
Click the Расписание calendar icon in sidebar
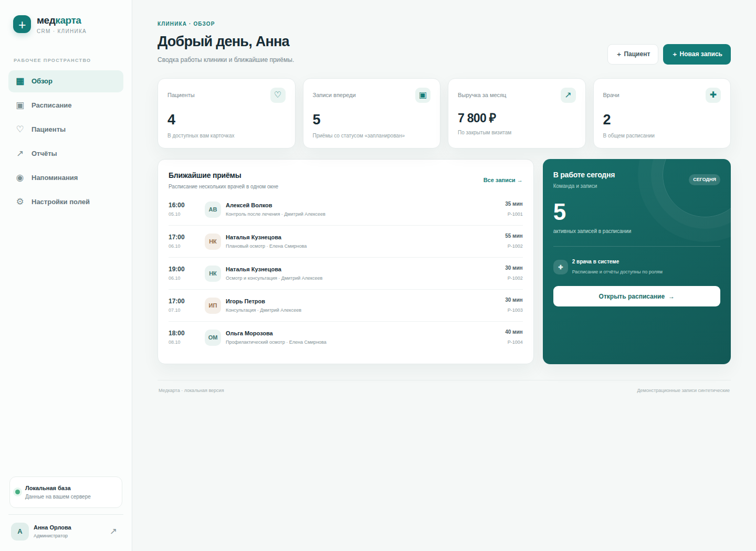tap(20, 105)
